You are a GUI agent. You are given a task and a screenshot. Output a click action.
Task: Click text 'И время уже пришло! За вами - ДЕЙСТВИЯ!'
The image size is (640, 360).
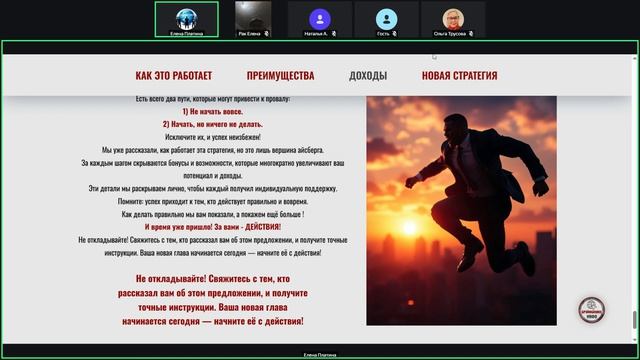tap(213, 227)
